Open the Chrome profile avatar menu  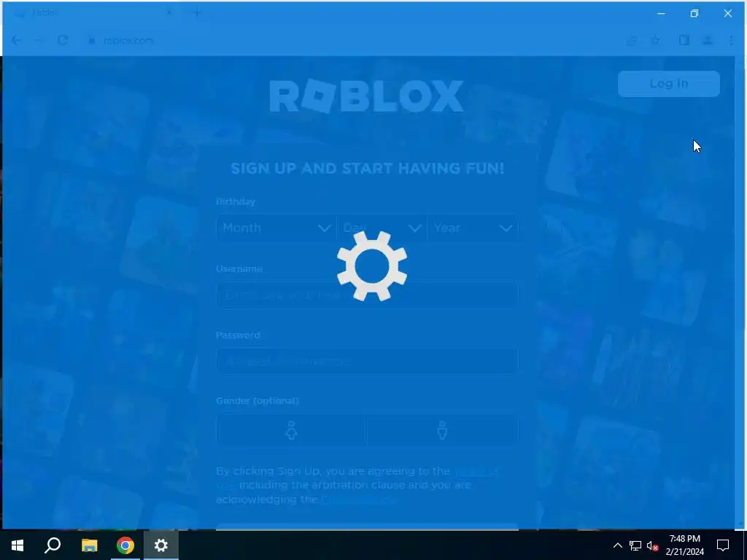pyautogui.click(x=708, y=41)
